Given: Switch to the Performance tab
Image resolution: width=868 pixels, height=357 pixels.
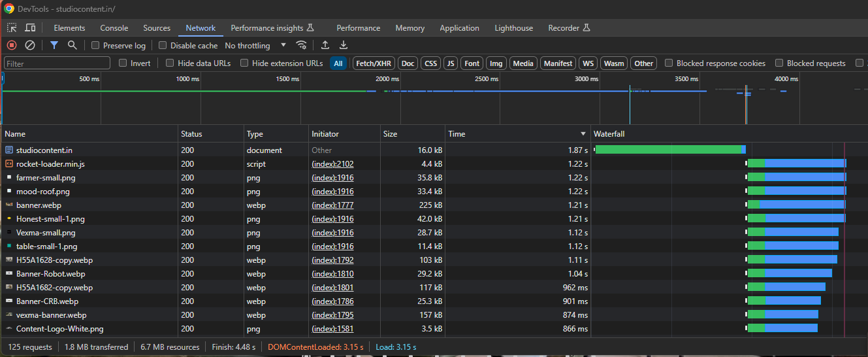Looking at the screenshot, I should 358,28.
